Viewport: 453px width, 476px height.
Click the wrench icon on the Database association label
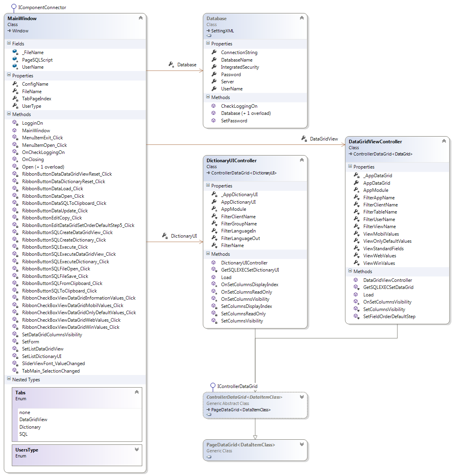[171, 64]
